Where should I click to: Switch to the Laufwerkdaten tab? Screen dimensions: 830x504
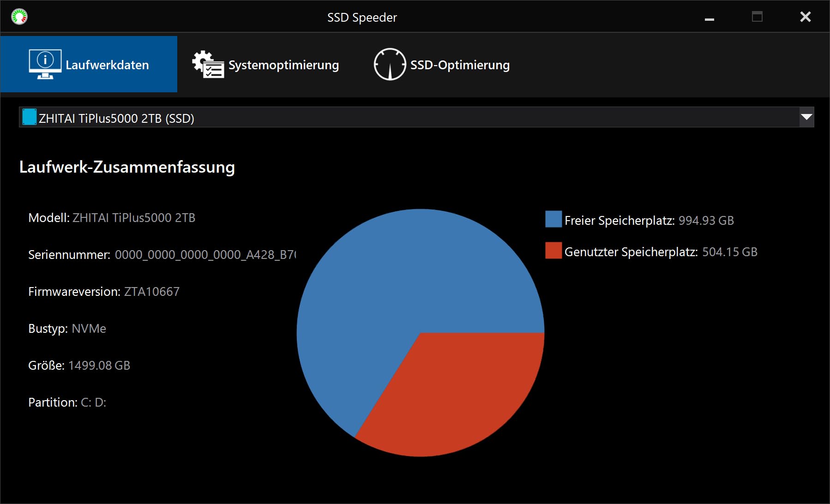(89, 64)
